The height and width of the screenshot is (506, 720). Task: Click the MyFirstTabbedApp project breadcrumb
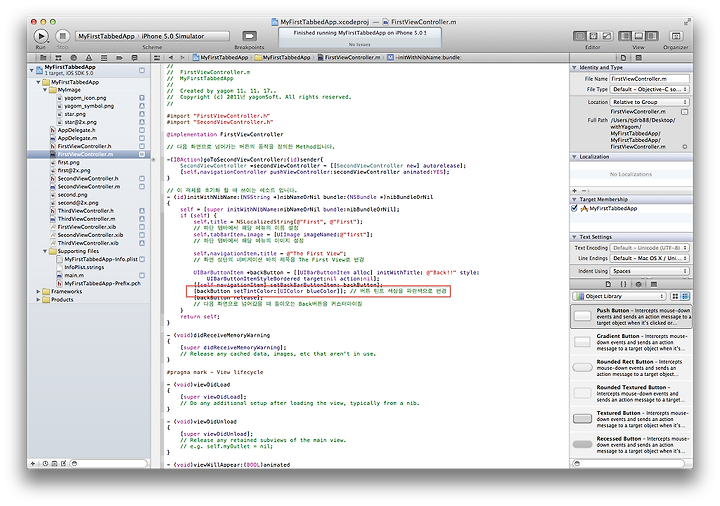pos(221,58)
